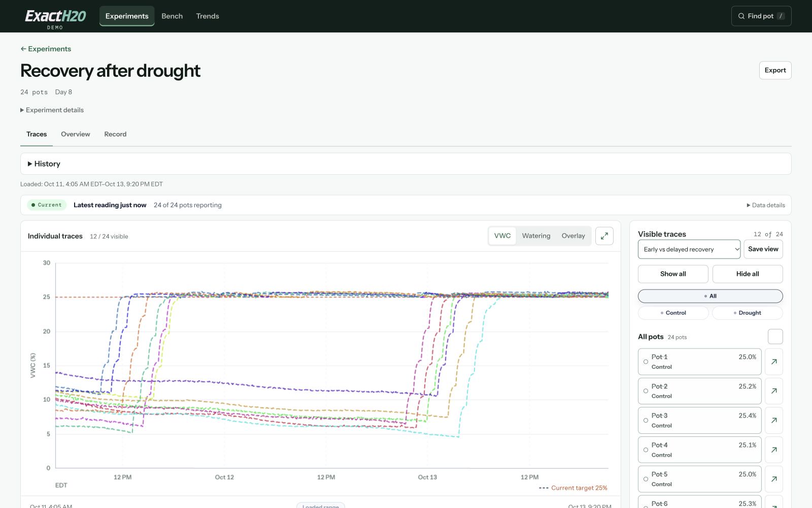Click the fullscreen expand chart icon
This screenshot has width=812, height=508.
pyautogui.click(x=604, y=236)
